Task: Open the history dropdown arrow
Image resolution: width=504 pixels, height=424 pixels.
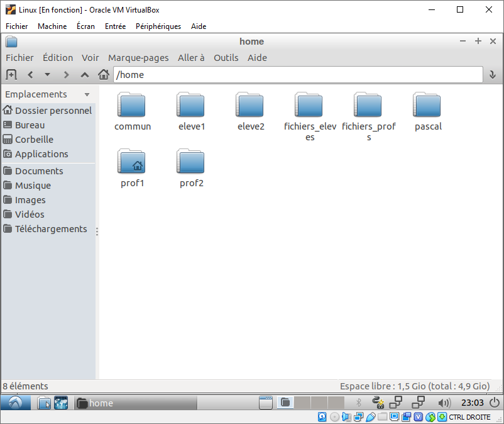Action: point(47,75)
